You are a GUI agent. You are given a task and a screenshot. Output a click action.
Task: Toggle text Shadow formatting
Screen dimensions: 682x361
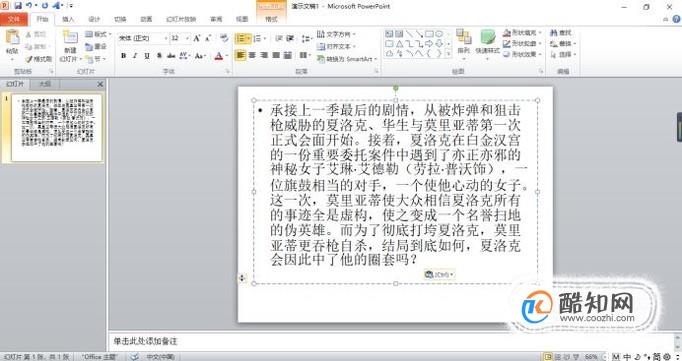coord(159,56)
